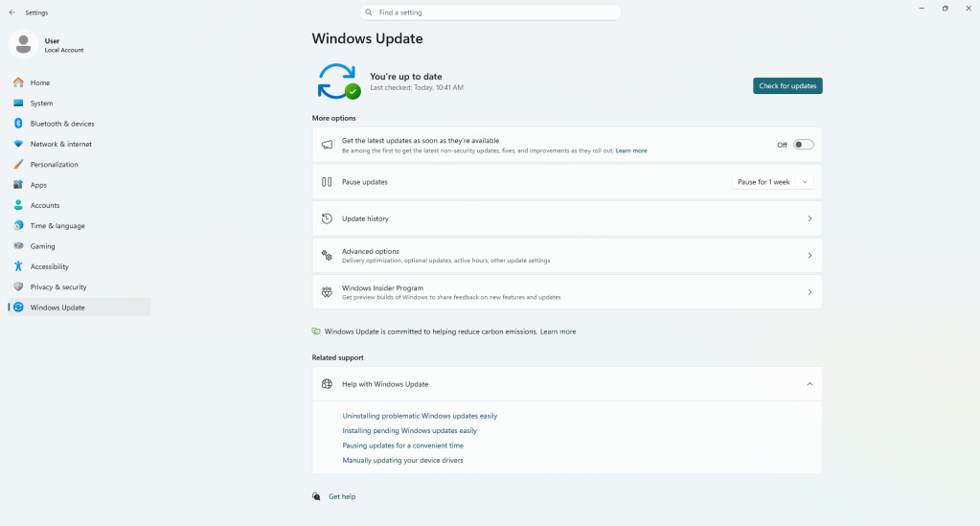Collapse the Help with Windows Update section

coord(809,384)
